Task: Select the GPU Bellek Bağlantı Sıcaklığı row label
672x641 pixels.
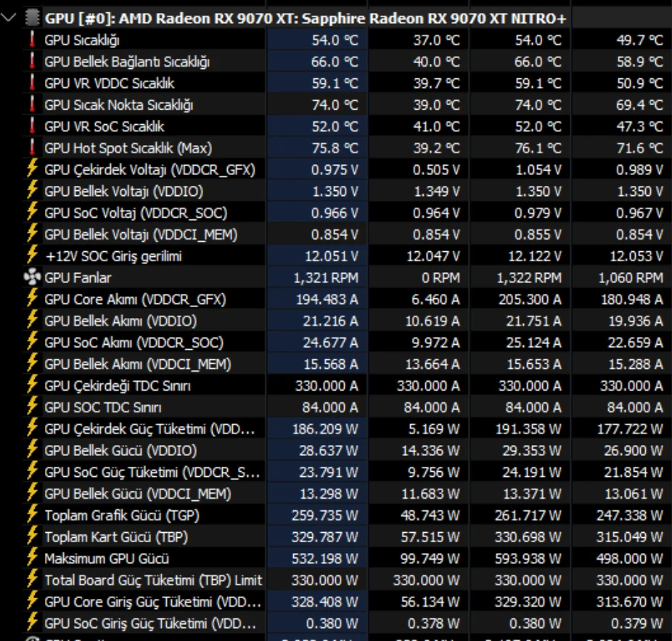Action: (127, 62)
